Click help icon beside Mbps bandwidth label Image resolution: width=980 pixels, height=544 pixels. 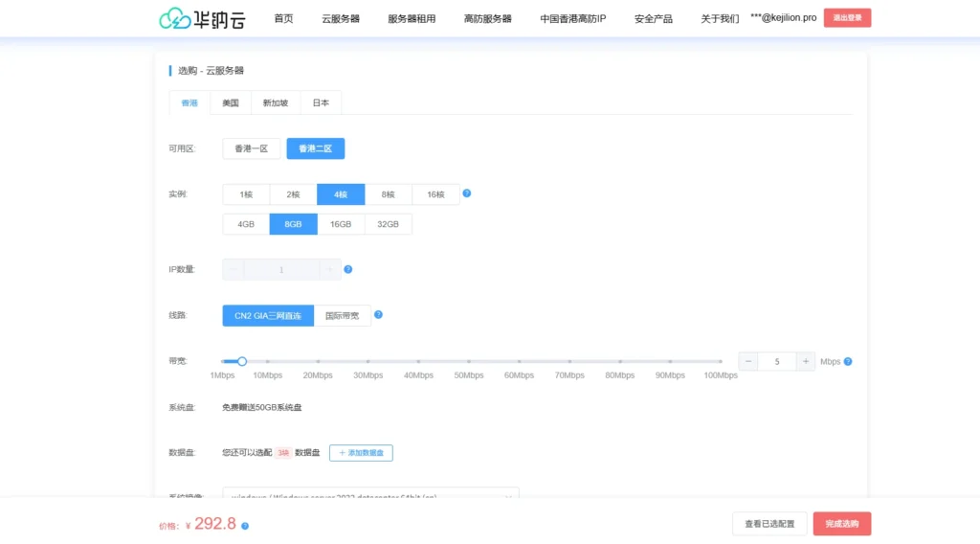coord(848,362)
